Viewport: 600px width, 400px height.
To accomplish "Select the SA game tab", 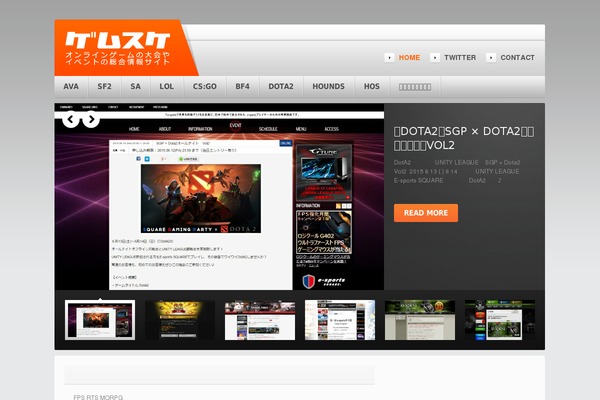I will coord(135,87).
